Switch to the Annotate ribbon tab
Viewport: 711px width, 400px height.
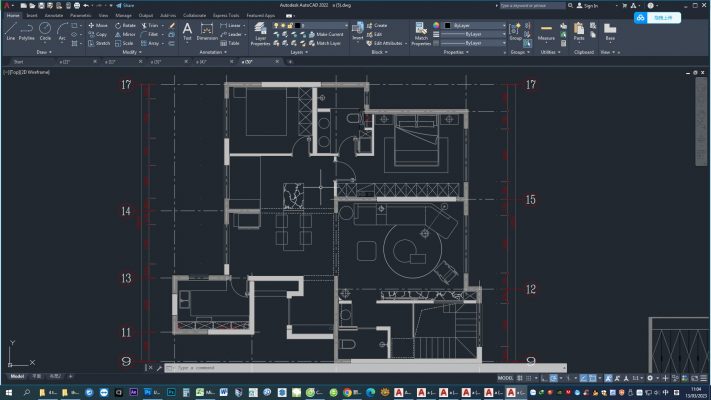(53, 16)
